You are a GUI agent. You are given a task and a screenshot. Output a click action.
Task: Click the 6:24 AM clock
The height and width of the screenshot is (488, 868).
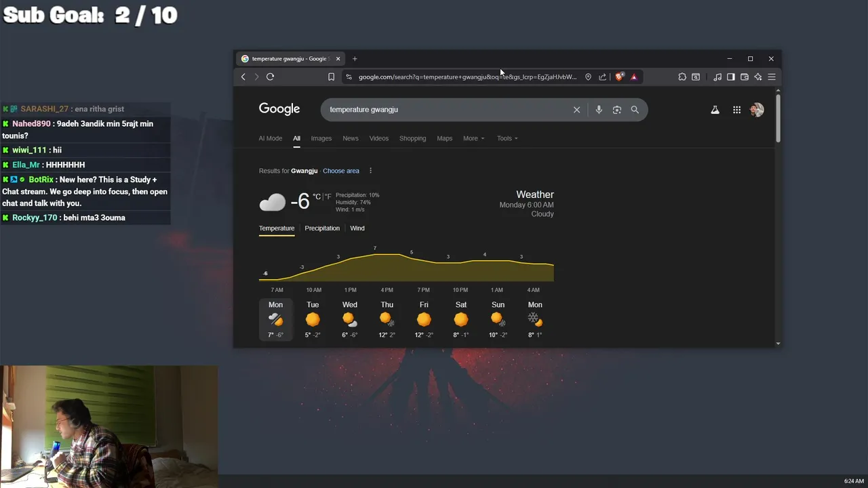(x=854, y=481)
